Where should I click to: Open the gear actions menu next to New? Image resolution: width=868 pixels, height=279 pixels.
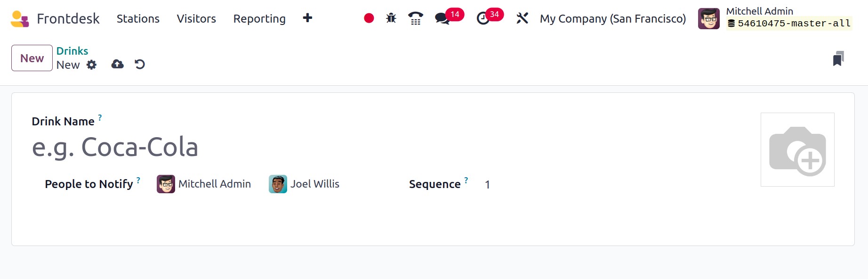[x=92, y=65]
